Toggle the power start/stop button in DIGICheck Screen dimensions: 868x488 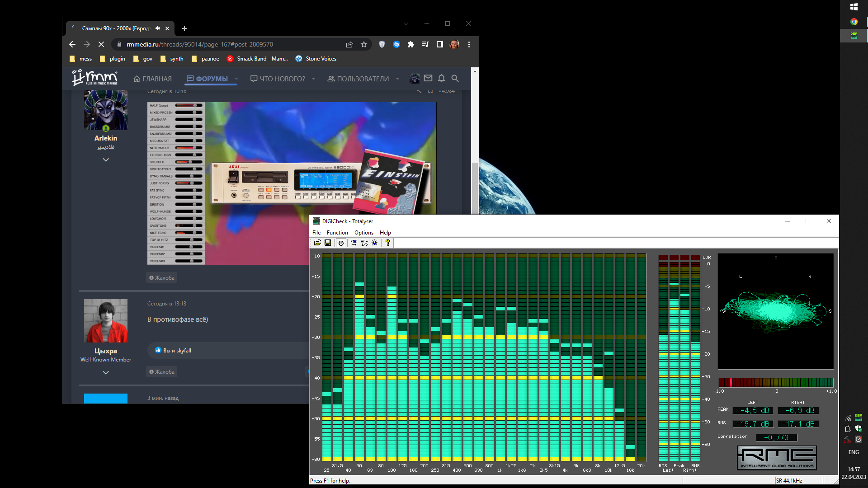(x=341, y=243)
